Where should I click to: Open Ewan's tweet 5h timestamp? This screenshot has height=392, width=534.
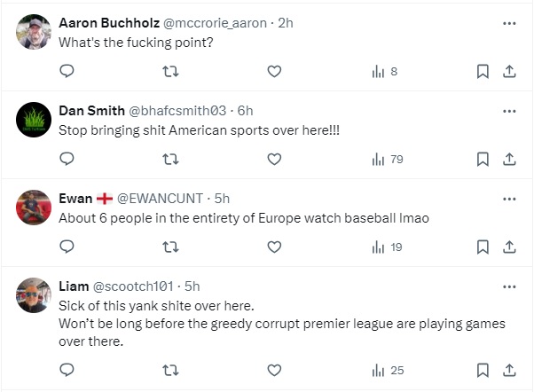(223, 199)
